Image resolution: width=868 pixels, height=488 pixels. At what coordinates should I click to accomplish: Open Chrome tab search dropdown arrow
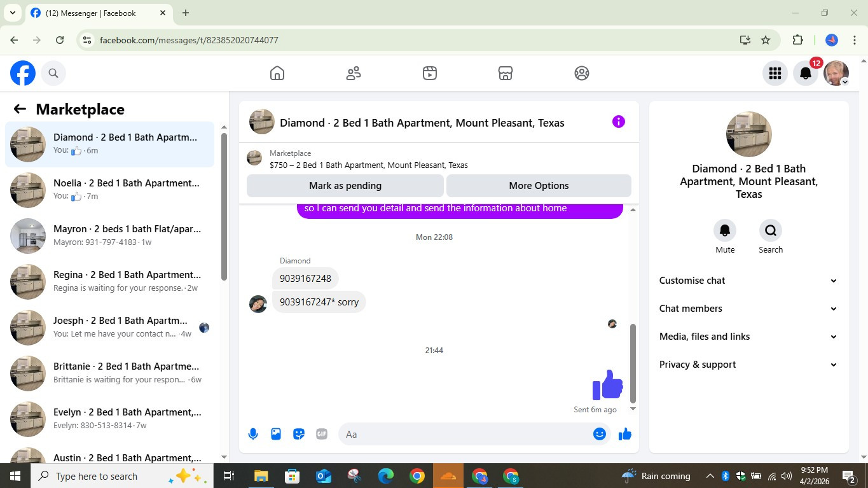tap(12, 13)
